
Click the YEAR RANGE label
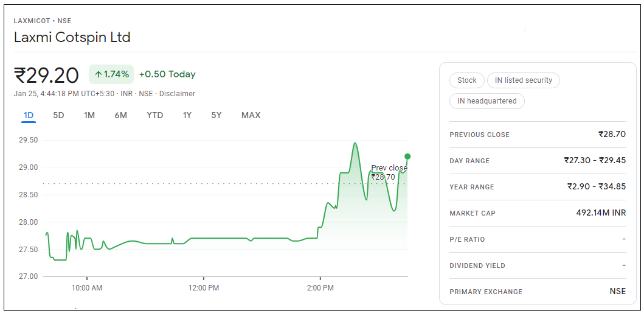click(x=472, y=187)
